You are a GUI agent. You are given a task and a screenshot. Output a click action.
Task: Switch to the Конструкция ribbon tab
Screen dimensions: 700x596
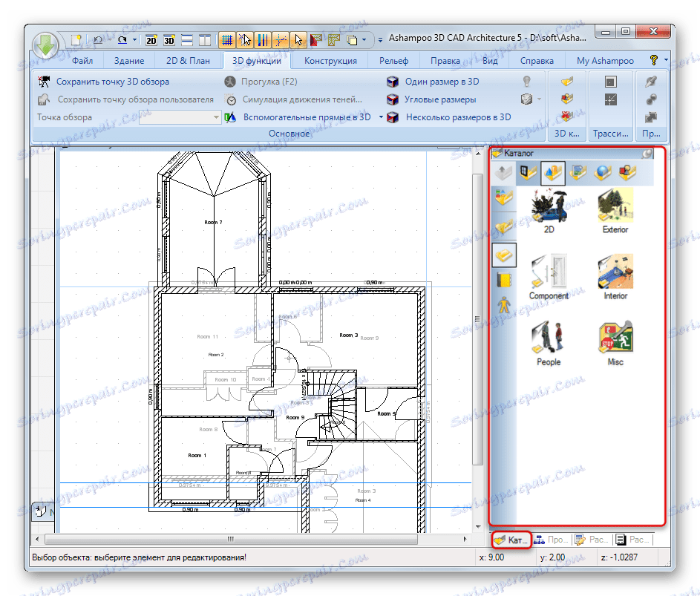pos(330,60)
